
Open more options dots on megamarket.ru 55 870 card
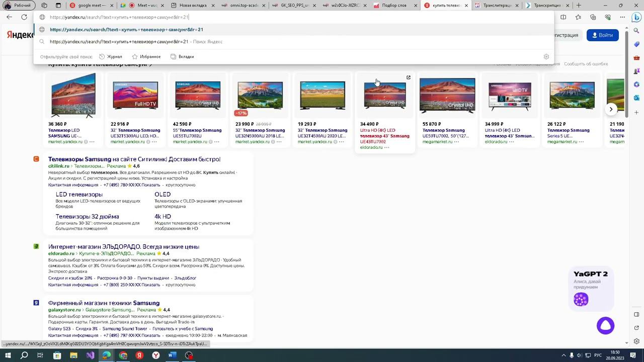pos(456,142)
